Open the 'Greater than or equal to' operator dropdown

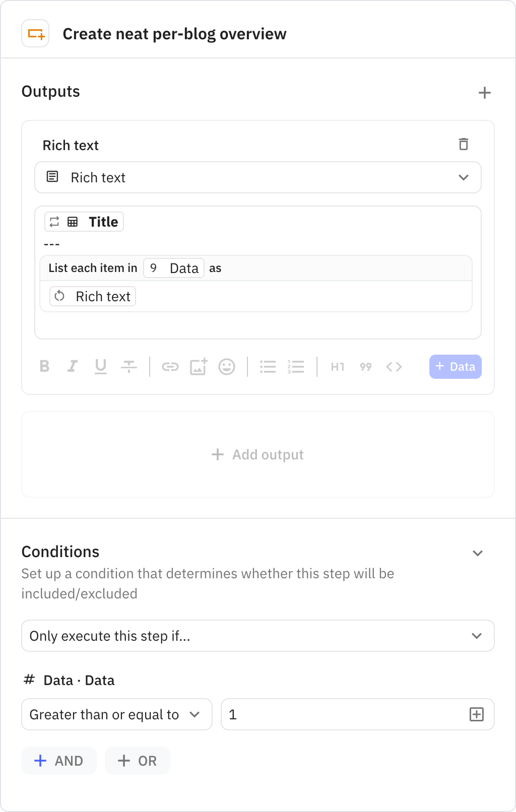116,714
